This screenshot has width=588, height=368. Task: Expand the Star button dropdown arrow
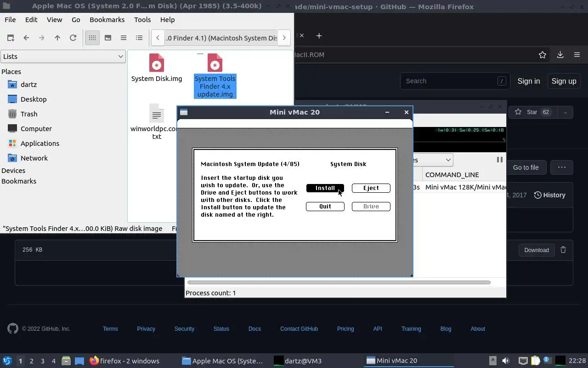[x=565, y=112]
